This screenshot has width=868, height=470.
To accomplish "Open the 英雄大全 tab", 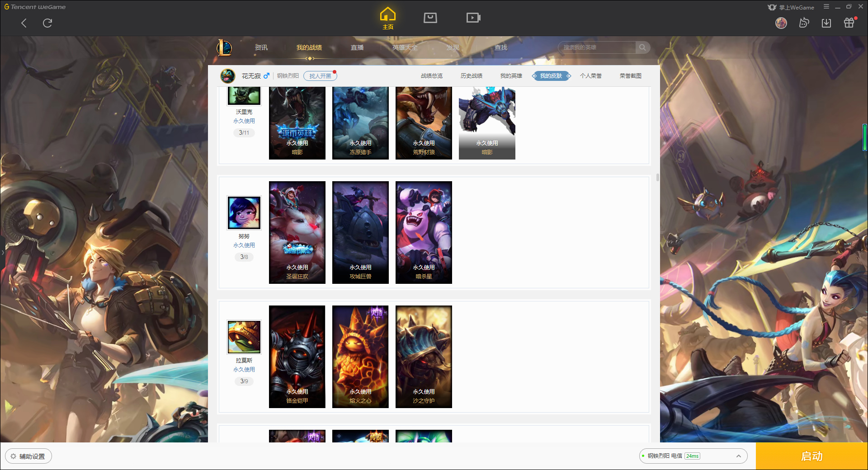I will tap(405, 47).
